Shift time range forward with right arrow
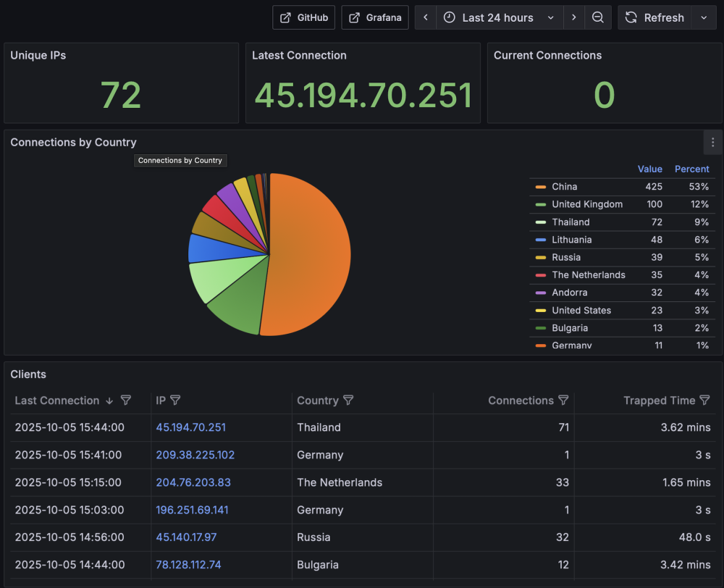724x588 pixels. [573, 17]
